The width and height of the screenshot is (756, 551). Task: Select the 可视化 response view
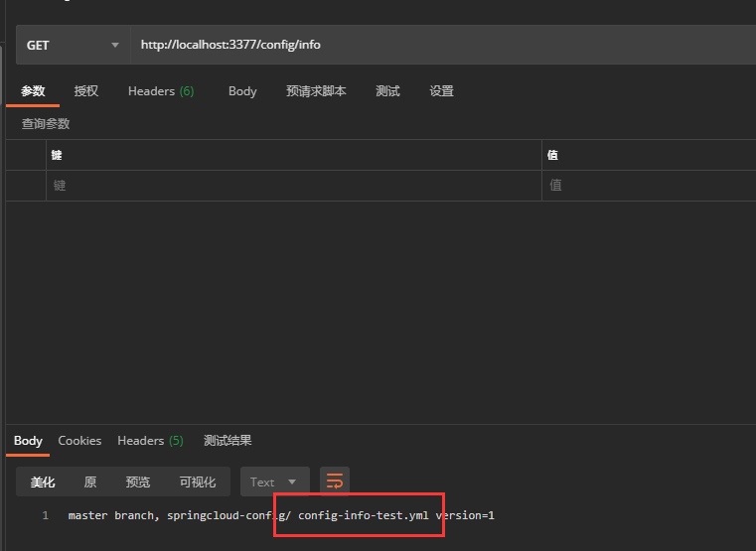[x=198, y=482]
